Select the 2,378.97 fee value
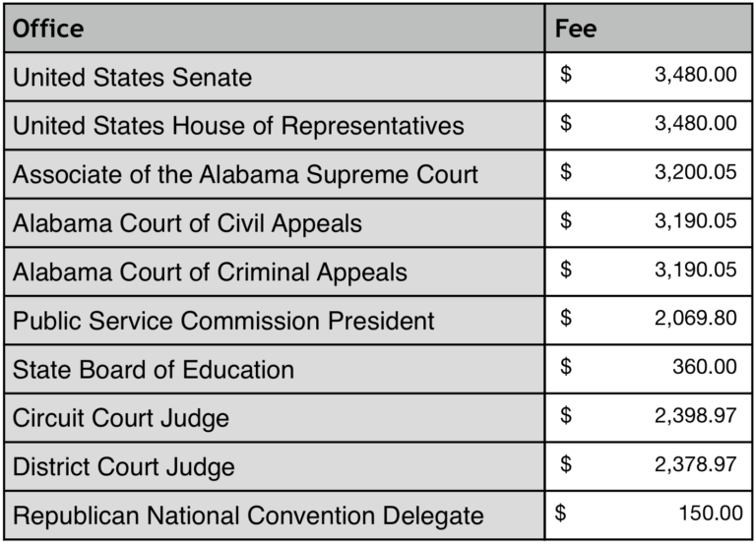Viewport: 756px width, 544px height. (695, 464)
